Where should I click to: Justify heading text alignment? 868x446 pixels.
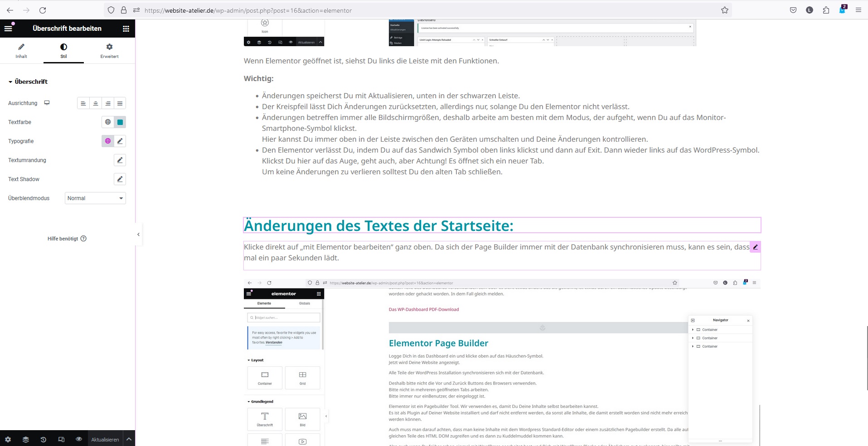pos(120,103)
